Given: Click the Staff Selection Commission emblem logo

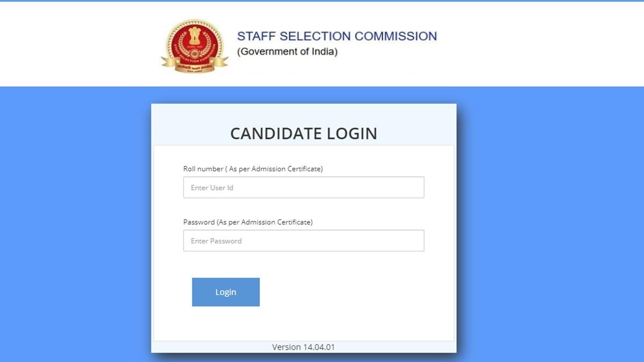Looking at the screenshot, I should (194, 46).
